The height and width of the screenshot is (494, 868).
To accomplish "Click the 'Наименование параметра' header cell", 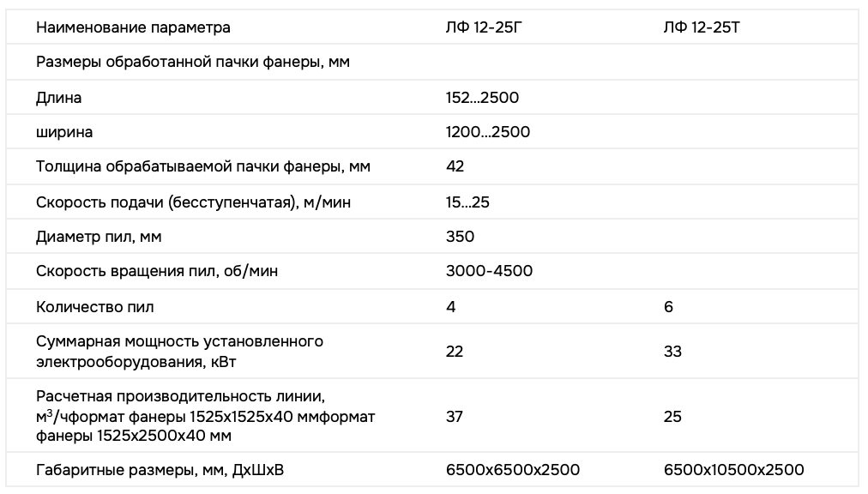I will [x=133, y=27].
